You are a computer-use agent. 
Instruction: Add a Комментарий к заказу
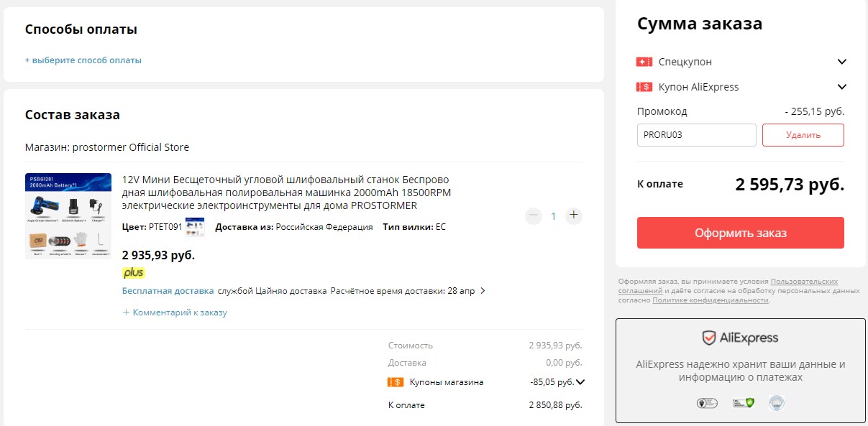point(175,312)
